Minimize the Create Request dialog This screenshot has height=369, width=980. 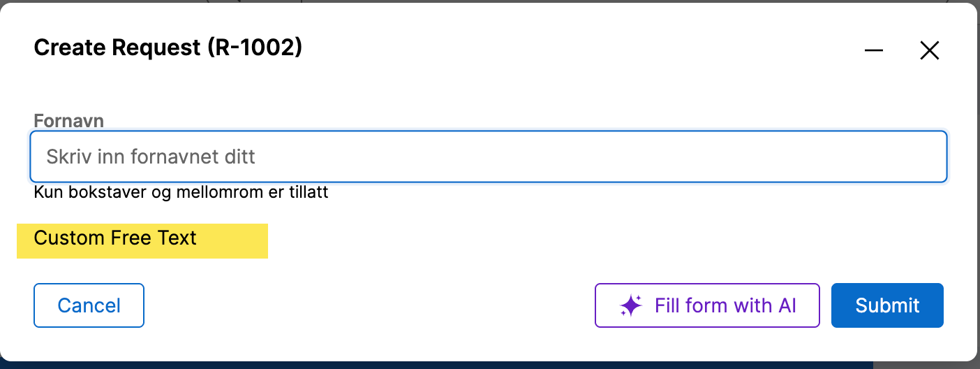[873, 50]
